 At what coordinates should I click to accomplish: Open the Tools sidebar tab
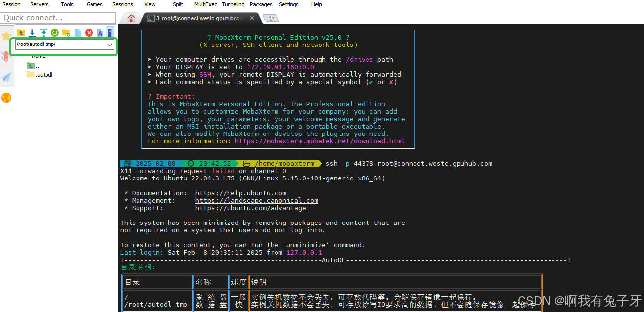click(6, 56)
